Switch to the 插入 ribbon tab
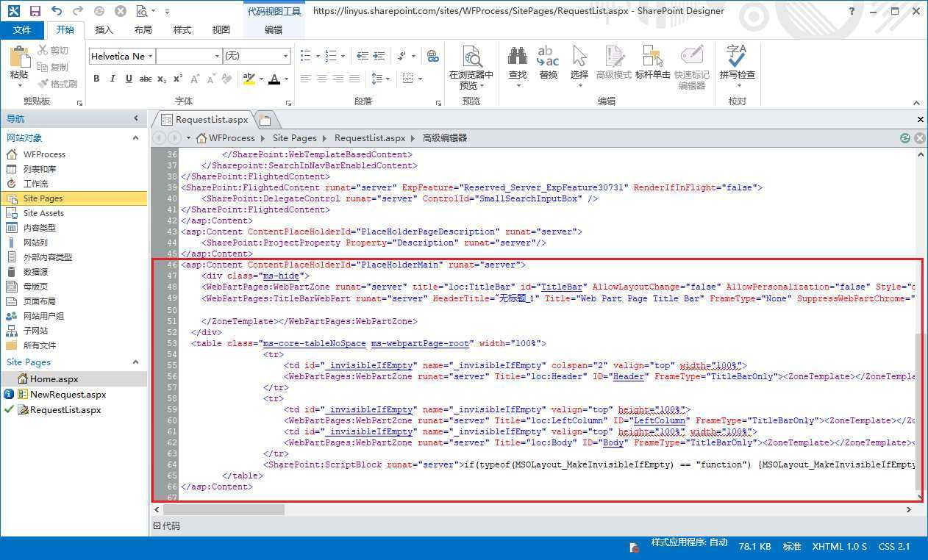 104,30
